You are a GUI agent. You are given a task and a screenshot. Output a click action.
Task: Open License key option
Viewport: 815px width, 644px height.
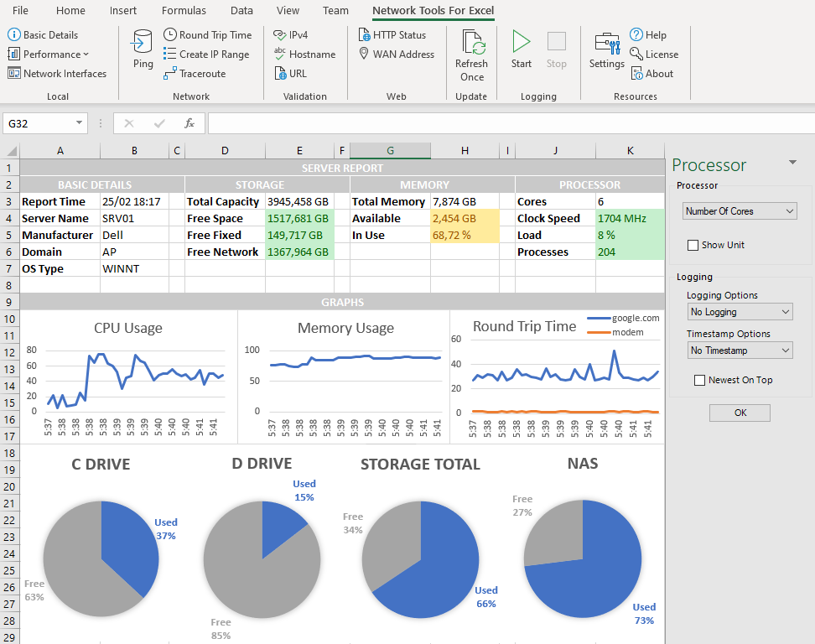pyautogui.click(x=654, y=54)
